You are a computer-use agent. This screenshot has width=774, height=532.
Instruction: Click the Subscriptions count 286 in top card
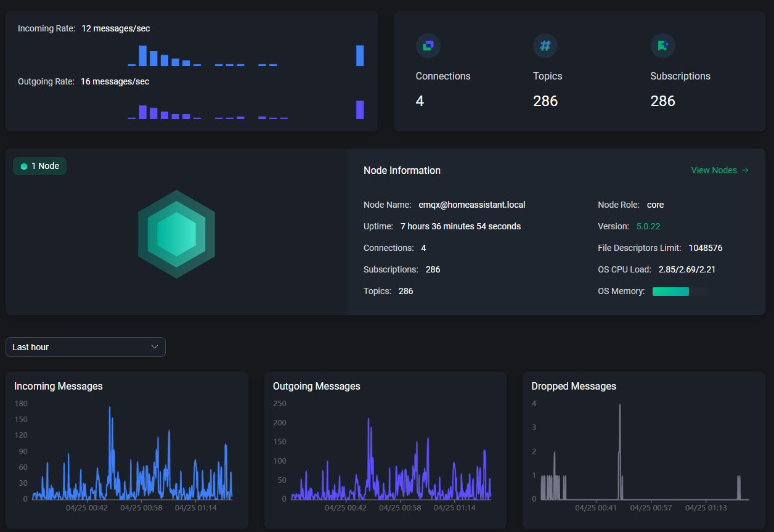tap(663, 101)
